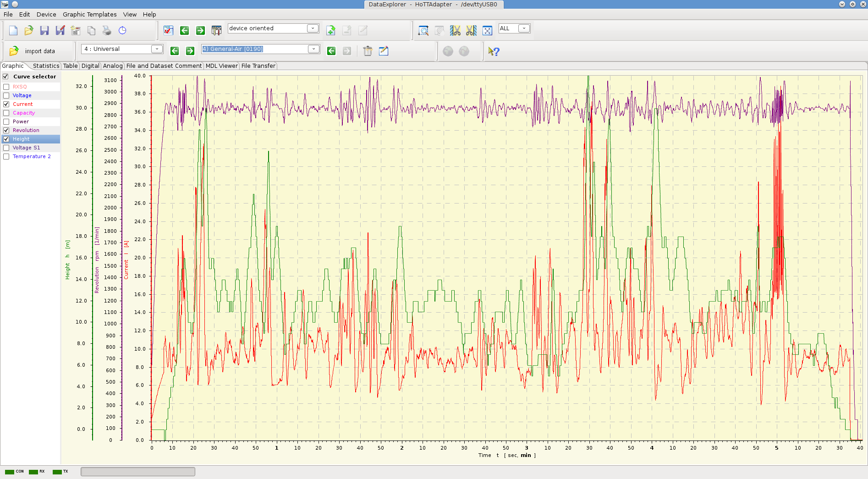Open the context help cursor icon

tap(494, 51)
